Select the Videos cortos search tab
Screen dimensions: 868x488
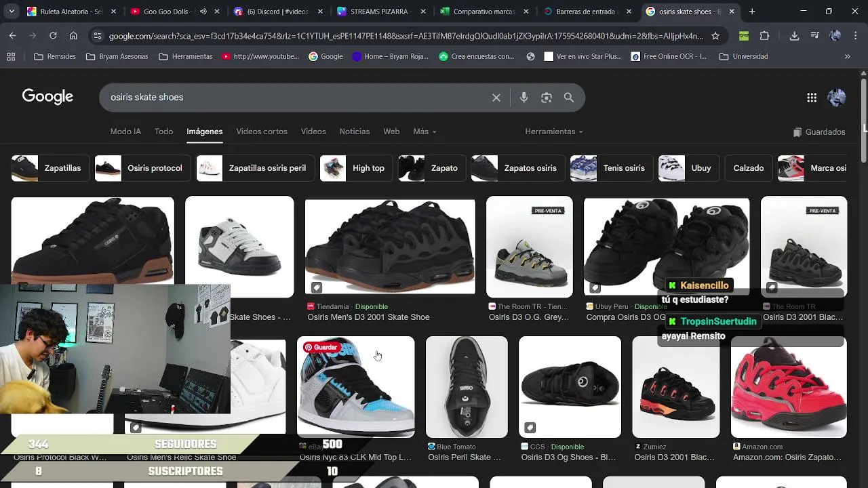262,131
